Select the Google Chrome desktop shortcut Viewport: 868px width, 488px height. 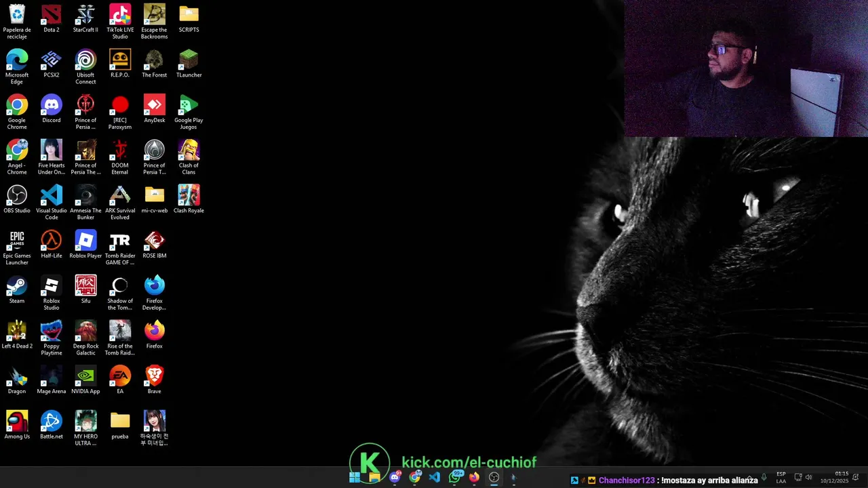17,113
